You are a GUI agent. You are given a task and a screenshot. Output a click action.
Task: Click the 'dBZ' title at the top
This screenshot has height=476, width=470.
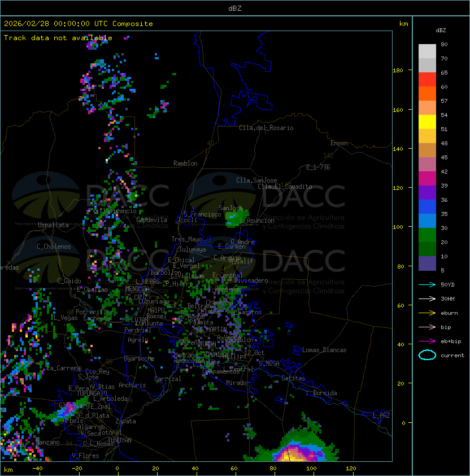click(x=235, y=8)
